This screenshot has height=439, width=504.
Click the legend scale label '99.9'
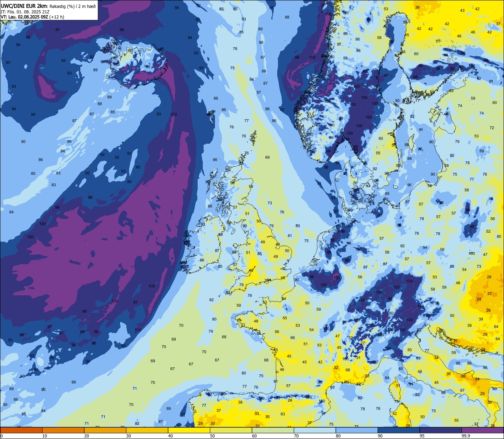pos(466,436)
